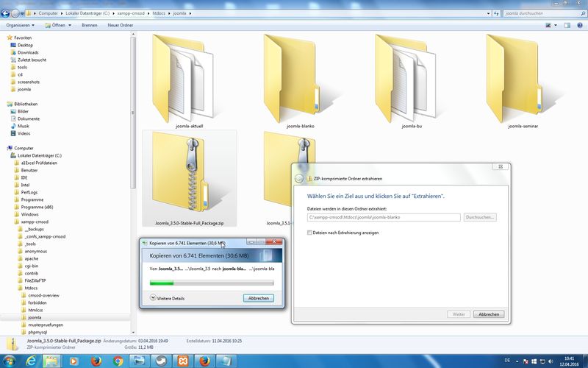Click the DE language indicator
The height and width of the screenshot is (368, 588).
507,361
